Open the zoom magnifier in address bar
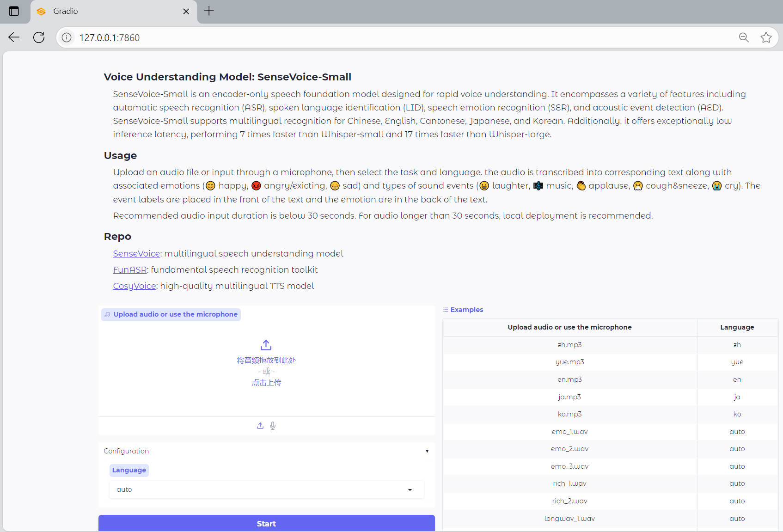Screen dimensions: 783x532 click(x=744, y=37)
